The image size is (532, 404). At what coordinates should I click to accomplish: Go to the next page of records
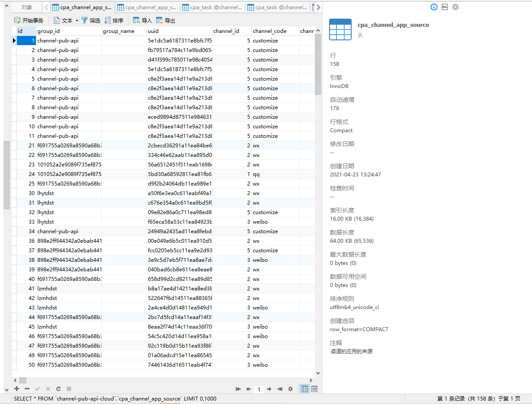pyautogui.click(x=269, y=389)
